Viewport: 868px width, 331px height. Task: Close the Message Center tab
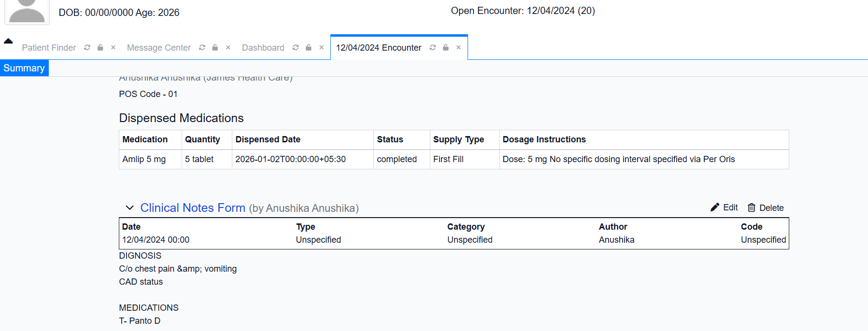tap(228, 48)
